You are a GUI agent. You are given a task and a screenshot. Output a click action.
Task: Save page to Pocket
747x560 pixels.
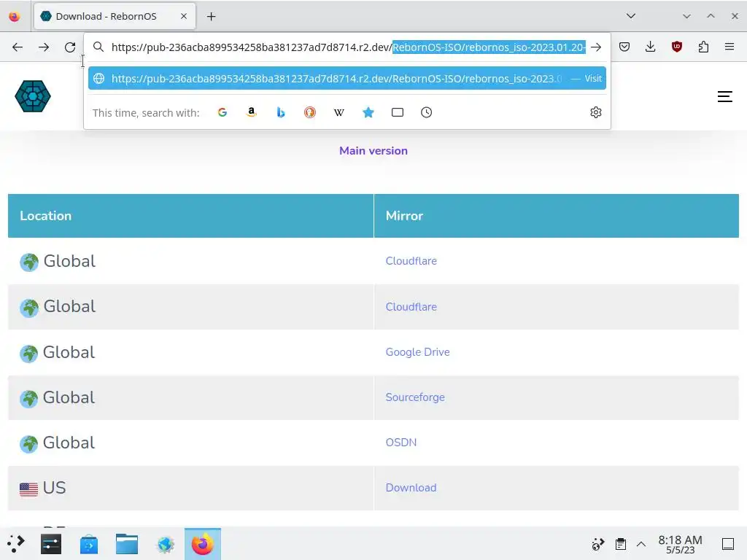pyautogui.click(x=624, y=47)
